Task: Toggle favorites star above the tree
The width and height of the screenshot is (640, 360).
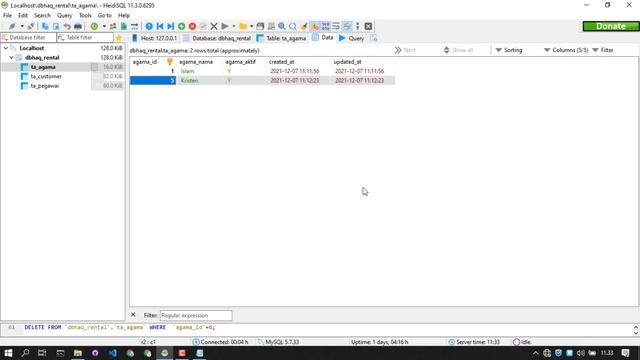Action: coord(119,38)
